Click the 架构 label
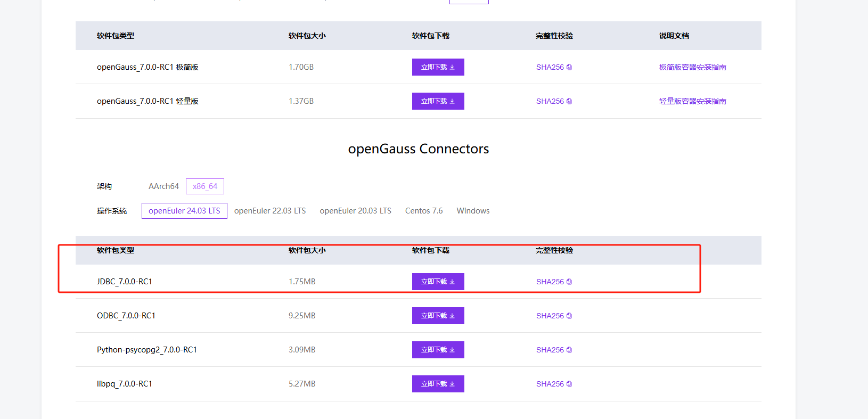The width and height of the screenshot is (868, 419). pyautogui.click(x=104, y=186)
